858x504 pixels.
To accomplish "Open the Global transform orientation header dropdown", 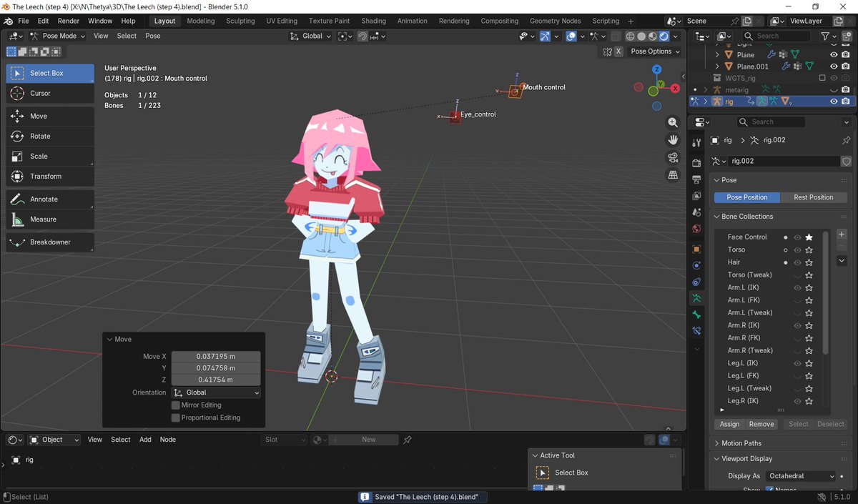I will 312,36.
